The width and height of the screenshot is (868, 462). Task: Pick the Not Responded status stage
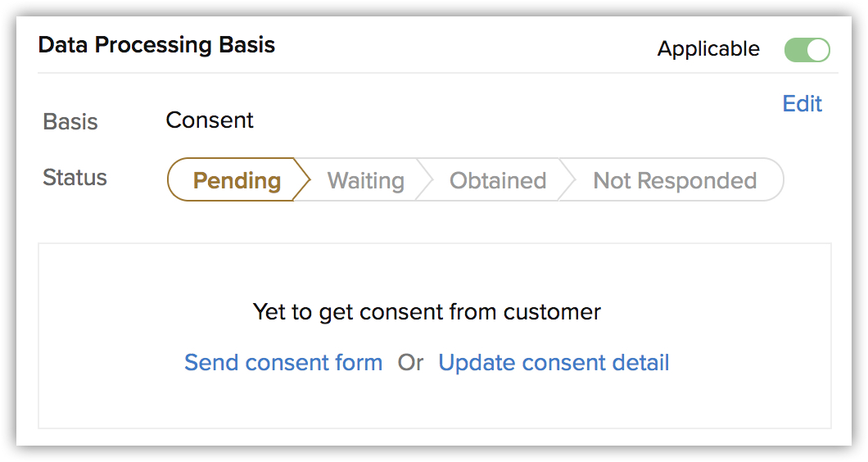click(675, 180)
